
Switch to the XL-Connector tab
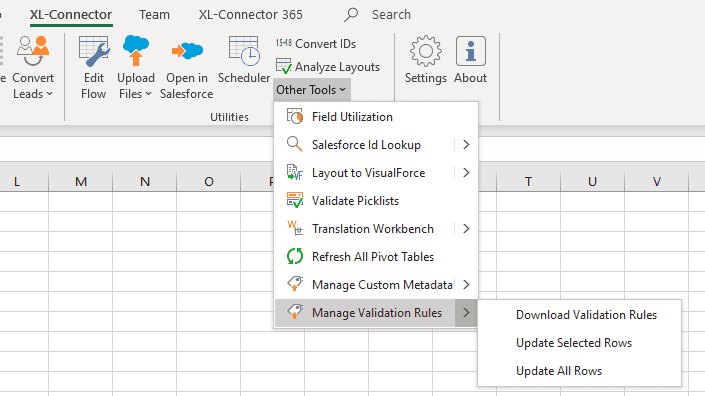point(71,14)
